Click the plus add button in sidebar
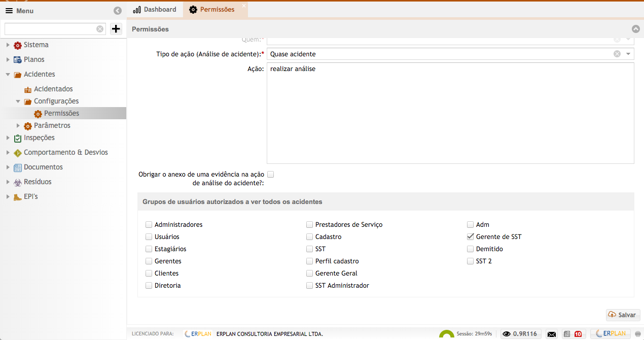Image resolution: width=644 pixels, height=340 pixels. click(116, 29)
